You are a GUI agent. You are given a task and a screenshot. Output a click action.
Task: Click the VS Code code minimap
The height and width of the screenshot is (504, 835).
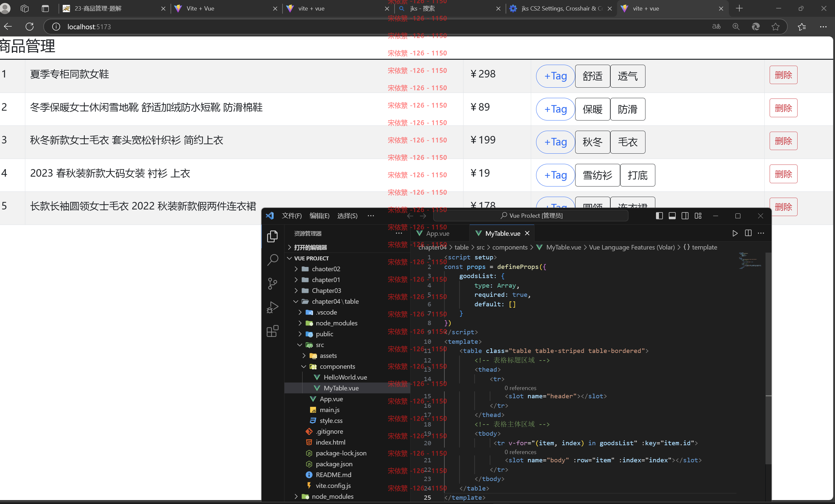(x=750, y=260)
